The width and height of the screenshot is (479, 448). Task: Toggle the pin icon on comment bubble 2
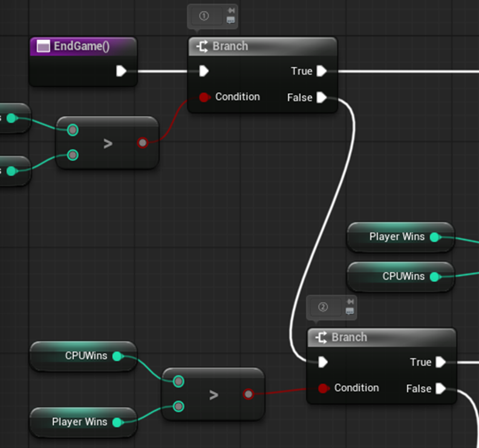click(350, 302)
